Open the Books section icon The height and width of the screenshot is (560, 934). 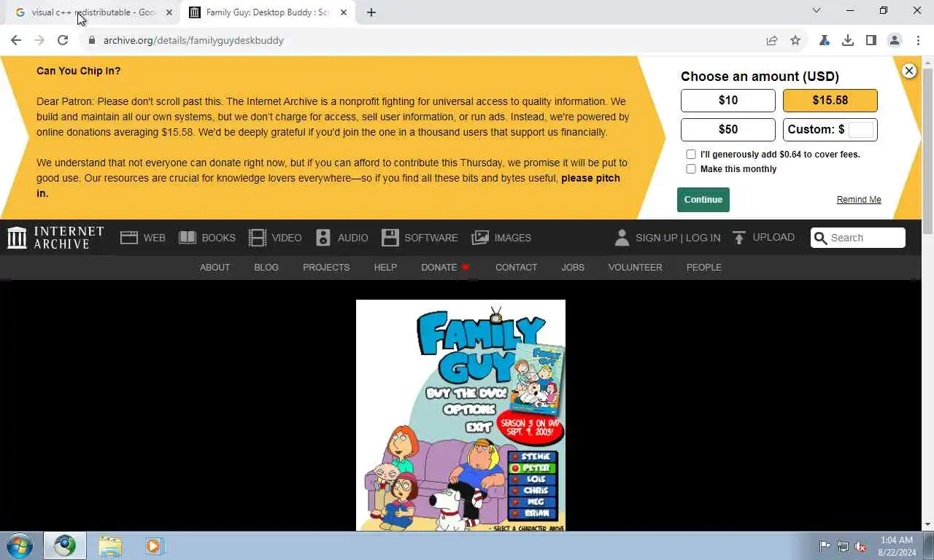click(x=188, y=238)
